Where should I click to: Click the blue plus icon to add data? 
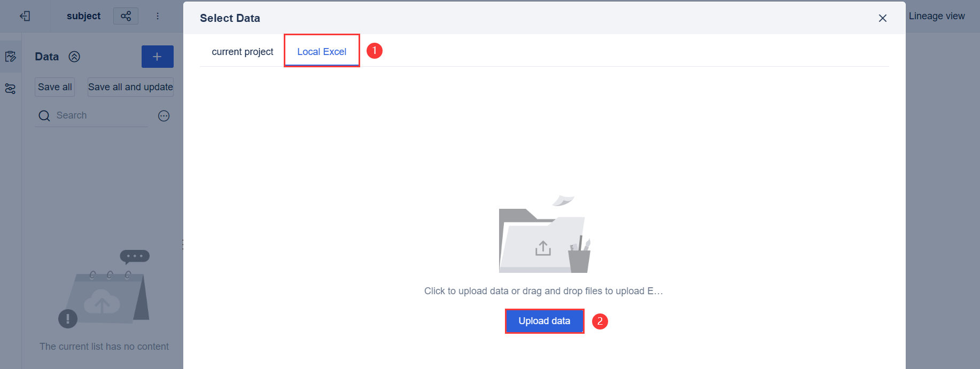point(157,56)
